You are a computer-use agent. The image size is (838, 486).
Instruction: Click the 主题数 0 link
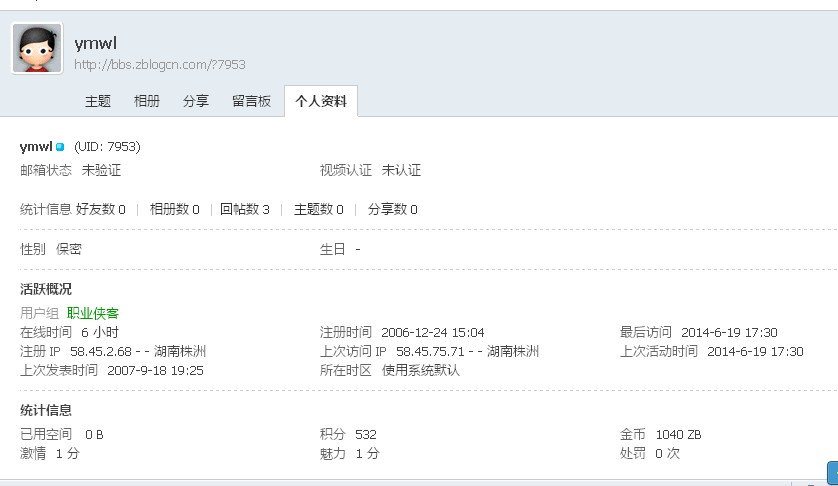[319, 209]
